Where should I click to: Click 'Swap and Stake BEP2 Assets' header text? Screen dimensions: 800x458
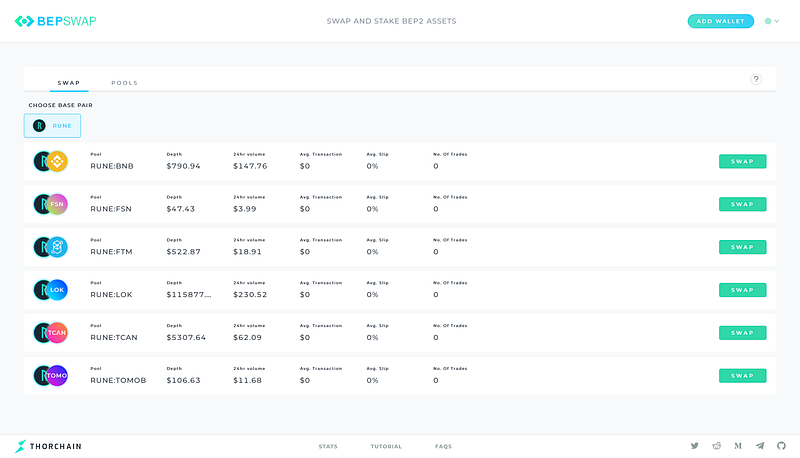[391, 21]
